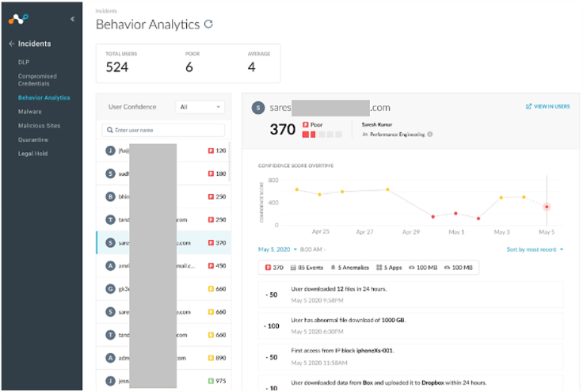Click the Poor 6 statistic

[x=192, y=63]
